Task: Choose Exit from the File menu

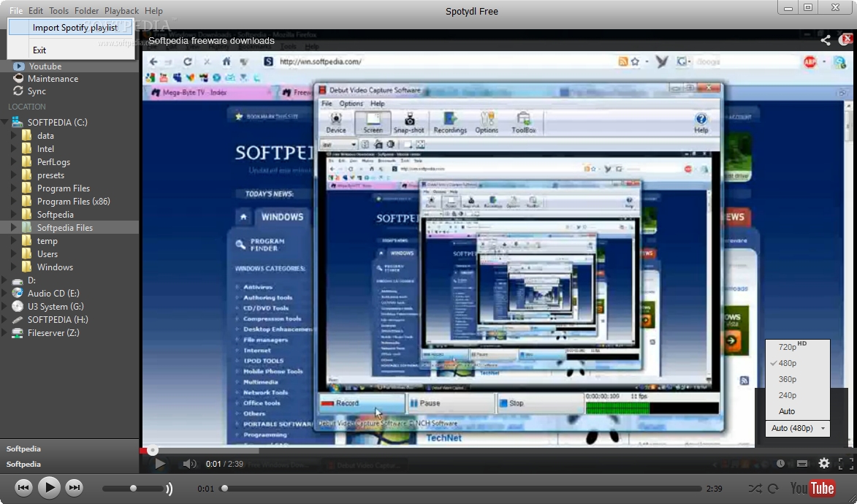Action: point(71,50)
